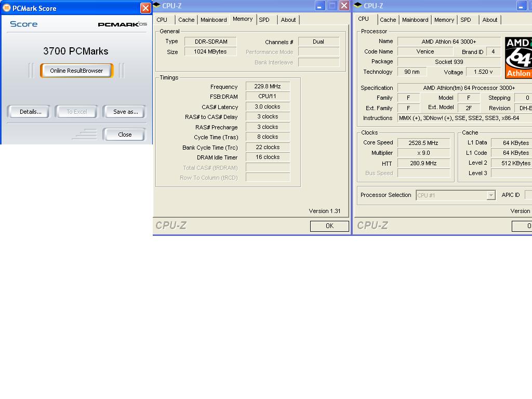Screen dimensions: 532x399
Task: Switch to the SPD tab in the Memory window
Action: [264, 20]
